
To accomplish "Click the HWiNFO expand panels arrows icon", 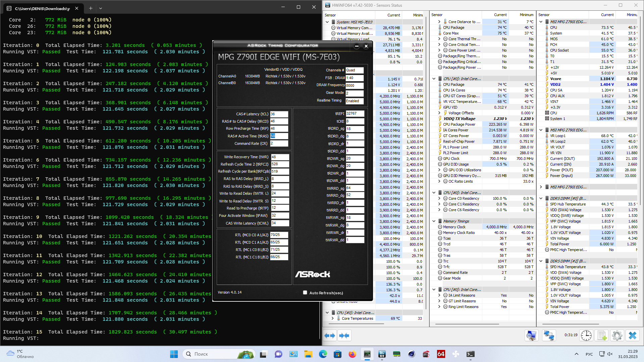I will click(x=330, y=336).
